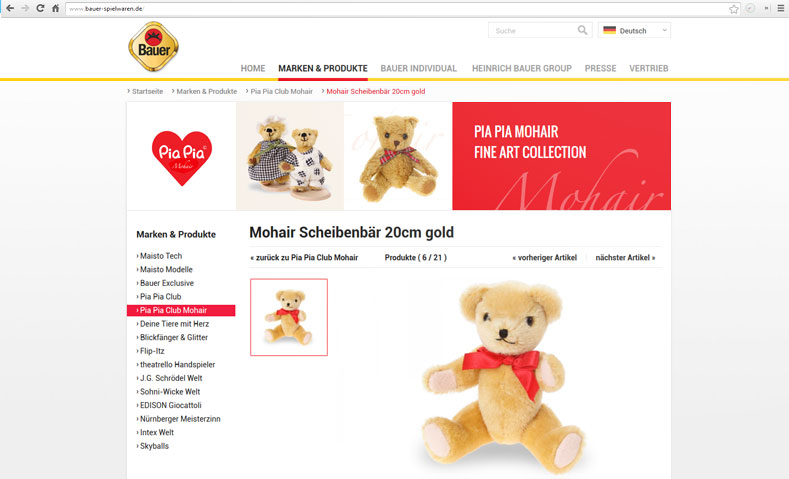The height and width of the screenshot is (479, 789).
Task: Go back via zurück zu Pia Pia Club Mohair
Action: (x=304, y=258)
